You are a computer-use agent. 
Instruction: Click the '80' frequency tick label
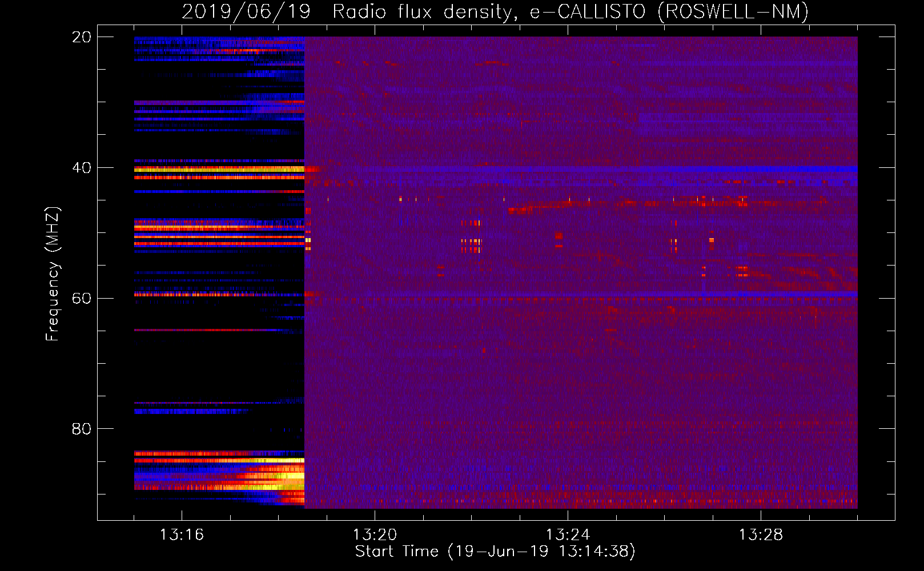point(81,429)
